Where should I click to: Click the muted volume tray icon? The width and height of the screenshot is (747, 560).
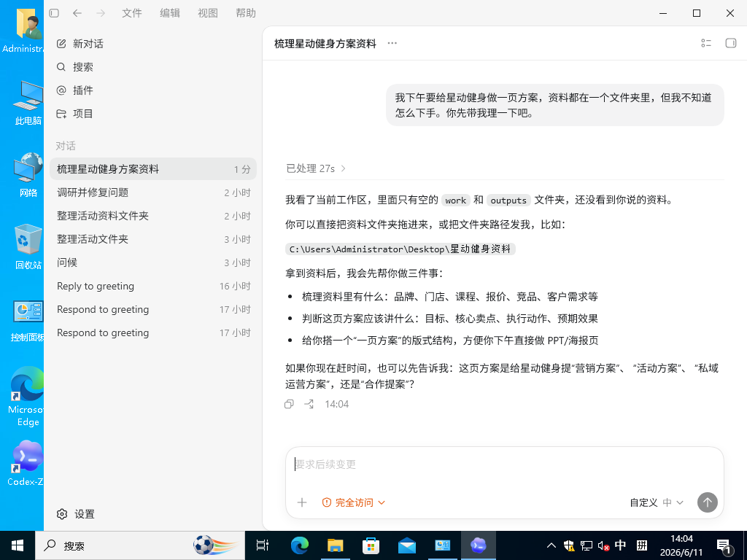point(603,545)
